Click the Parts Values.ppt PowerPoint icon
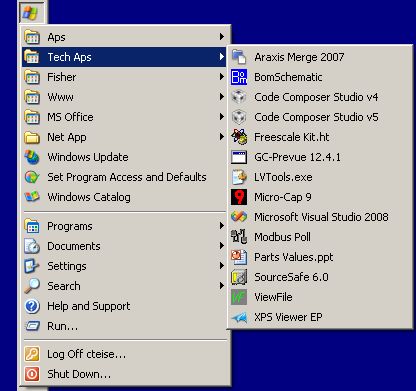Viewport: 416px width, 391px height. [239, 257]
